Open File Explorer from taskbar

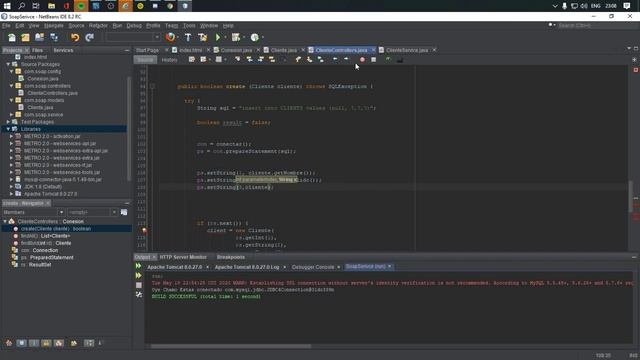(x=51, y=6)
